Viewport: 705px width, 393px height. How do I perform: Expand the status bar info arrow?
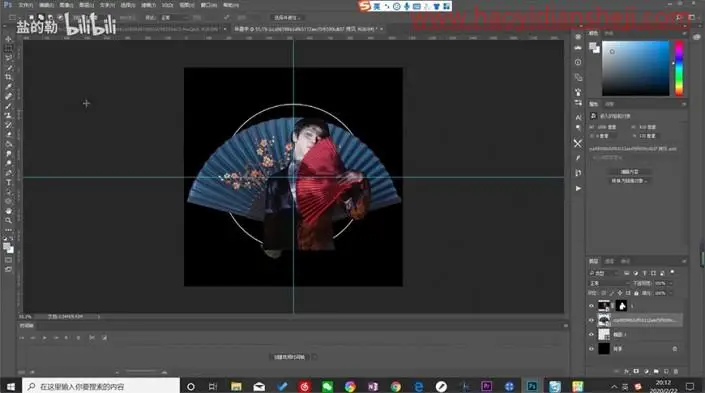[x=98, y=317]
